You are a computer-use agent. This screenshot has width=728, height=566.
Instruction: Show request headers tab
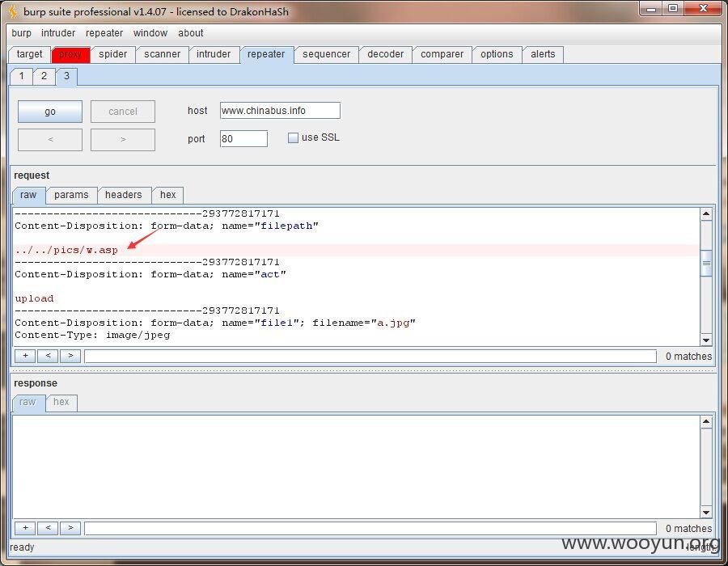(x=124, y=195)
